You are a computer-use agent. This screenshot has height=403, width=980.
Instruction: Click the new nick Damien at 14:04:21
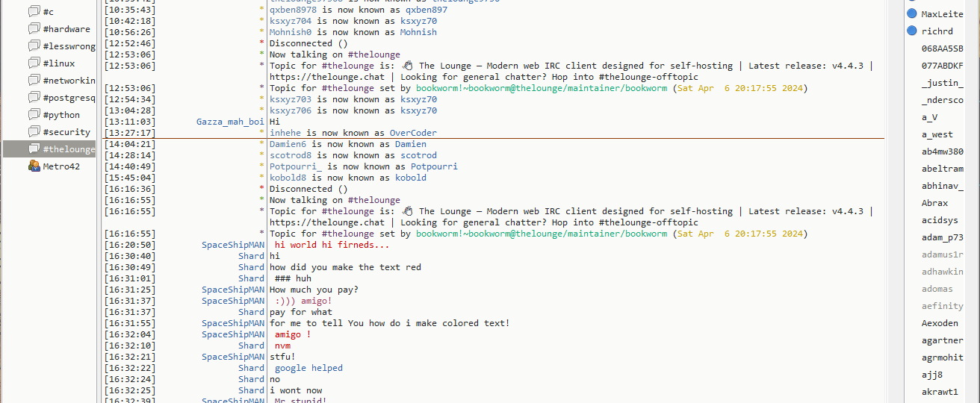(x=411, y=144)
